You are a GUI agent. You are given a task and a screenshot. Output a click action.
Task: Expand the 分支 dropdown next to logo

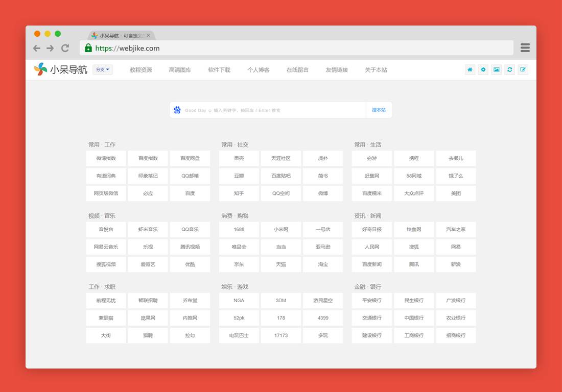point(103,70)
